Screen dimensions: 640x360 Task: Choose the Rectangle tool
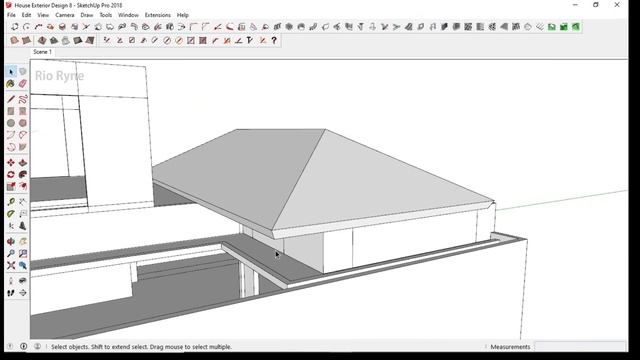pos(11,111)
